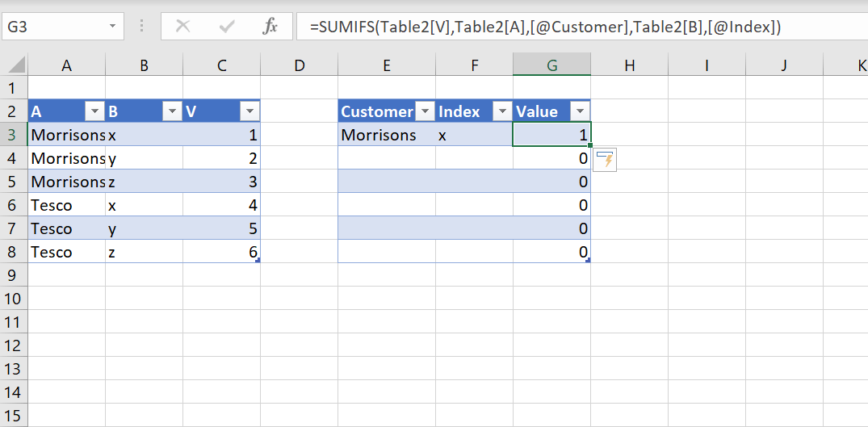
Task: Expand the Name Box dropdown arrow
Action: click(111, 27)
